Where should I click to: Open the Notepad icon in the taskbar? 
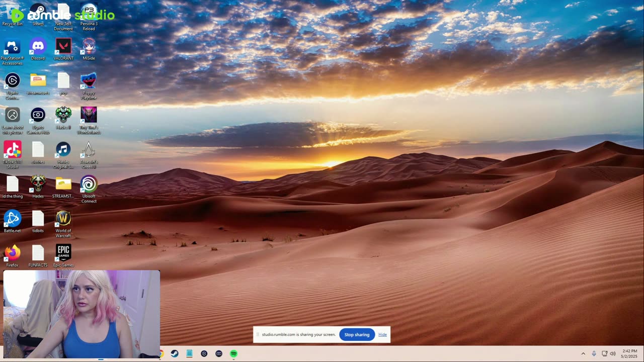coord(189,354)
